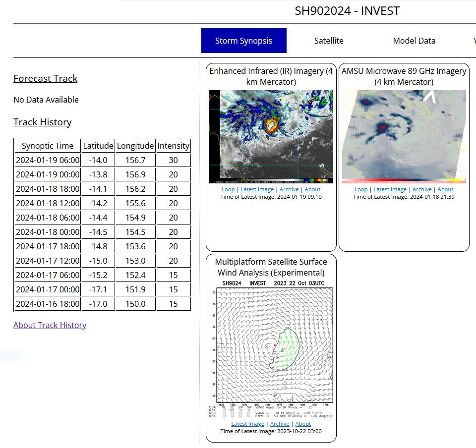Image resolution: width=476 pixels, height=448 pixels.
Task: Click longitude value 150.0
Action: click(x=135, y=304)
